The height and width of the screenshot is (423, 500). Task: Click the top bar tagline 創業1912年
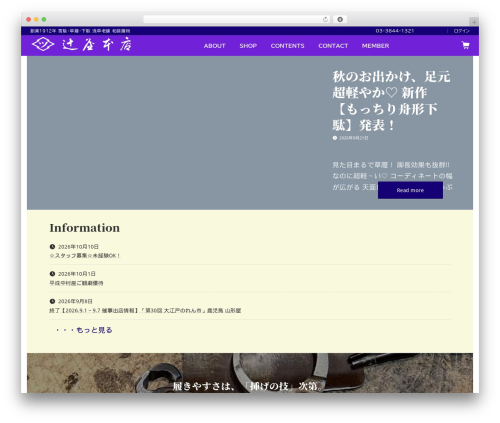80,31
